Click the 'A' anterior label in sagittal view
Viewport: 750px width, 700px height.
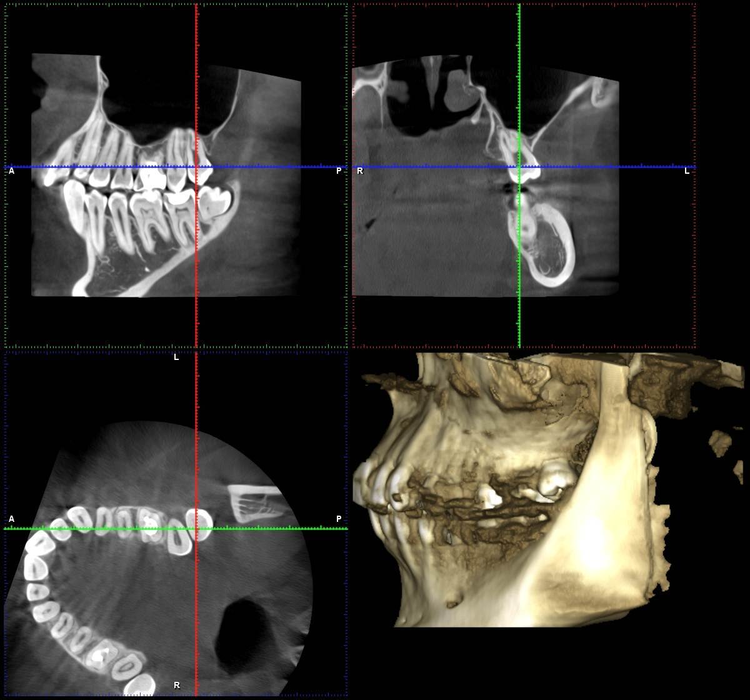click(x=11, y=171)
